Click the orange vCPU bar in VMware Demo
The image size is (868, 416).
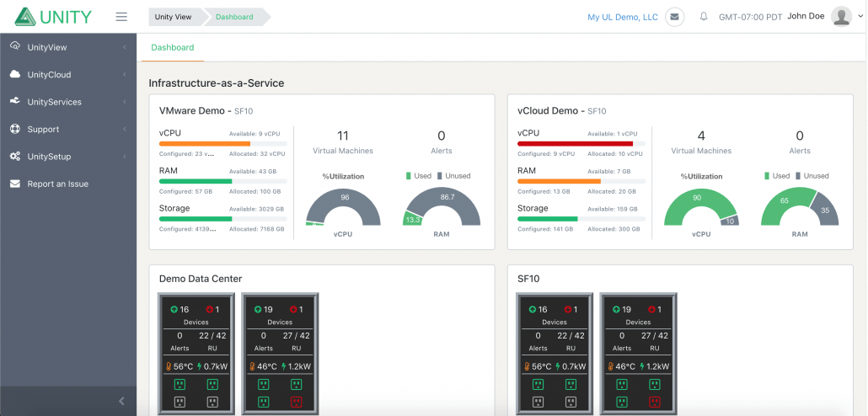(x=205, y=143)
